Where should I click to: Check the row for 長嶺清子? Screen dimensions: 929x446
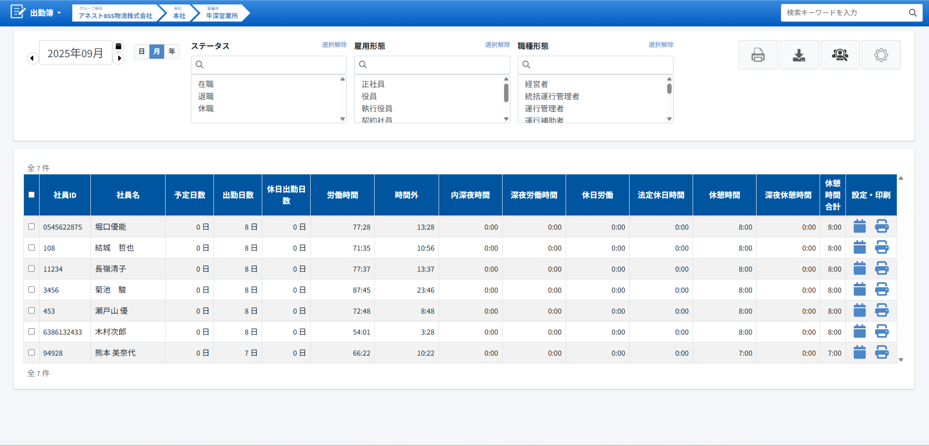tap(31, 268)
